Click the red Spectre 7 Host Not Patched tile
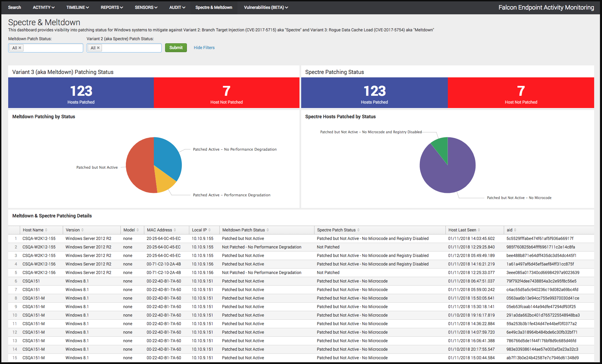This screenshot has width=602, height=364. (x=521, y=93)
